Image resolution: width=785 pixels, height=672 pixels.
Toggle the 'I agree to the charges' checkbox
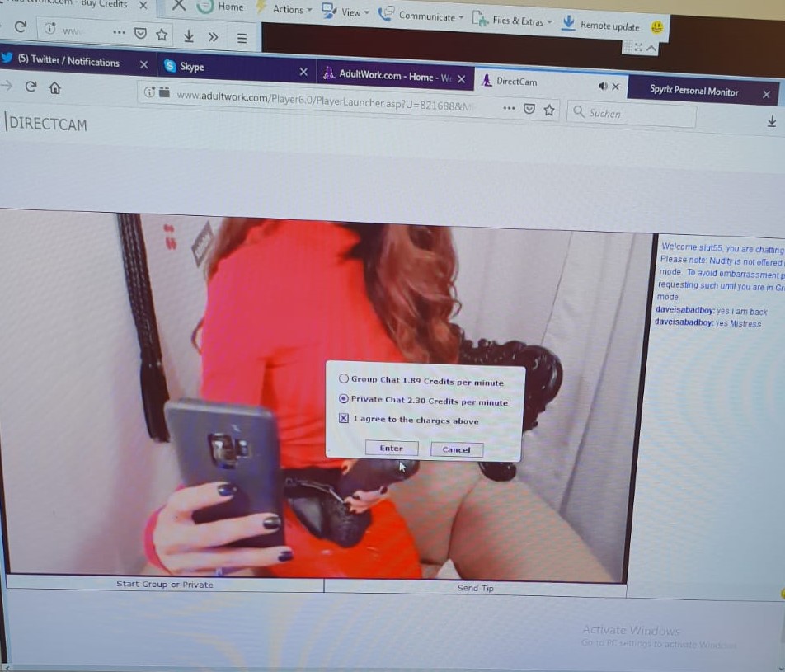tap(344, 418)
